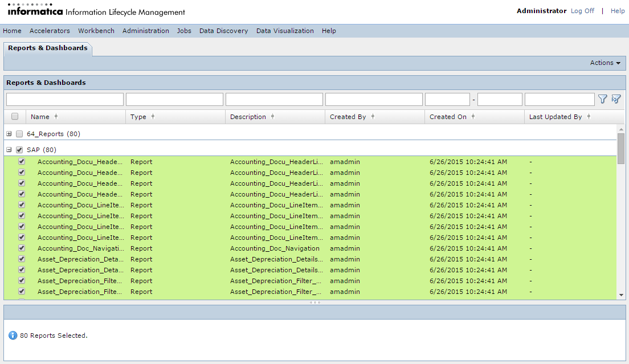Screen dimensions: 629x364
Task: Uncheck the SAP group checkbox
Action: 19,150
